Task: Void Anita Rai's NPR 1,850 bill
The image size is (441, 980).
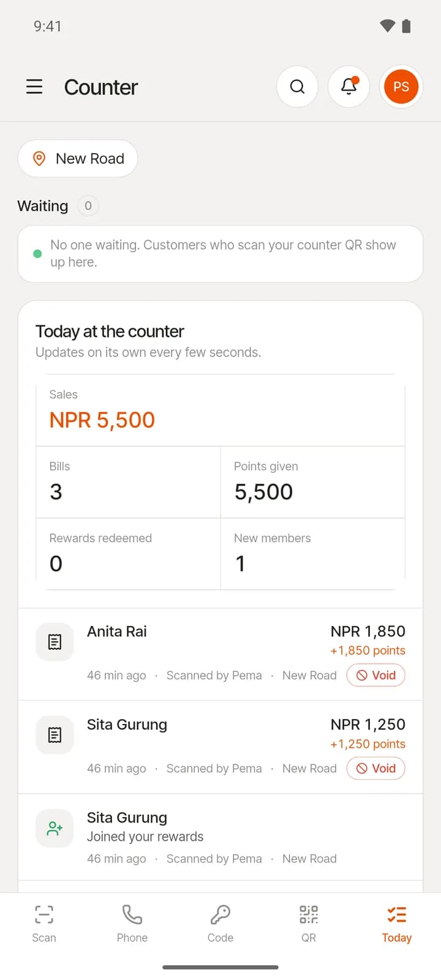Action: pos(376,675)
